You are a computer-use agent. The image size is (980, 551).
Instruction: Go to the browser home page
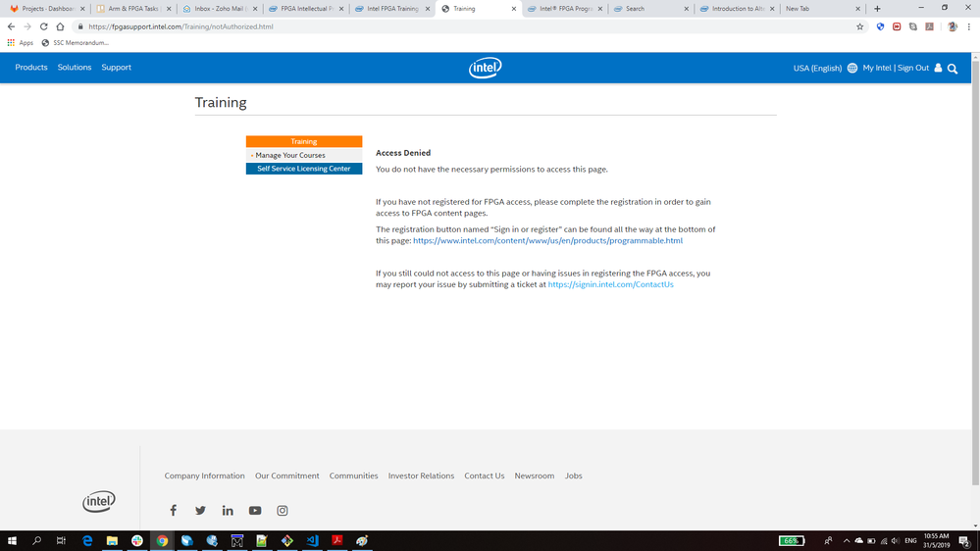click(x=60, y=26)
